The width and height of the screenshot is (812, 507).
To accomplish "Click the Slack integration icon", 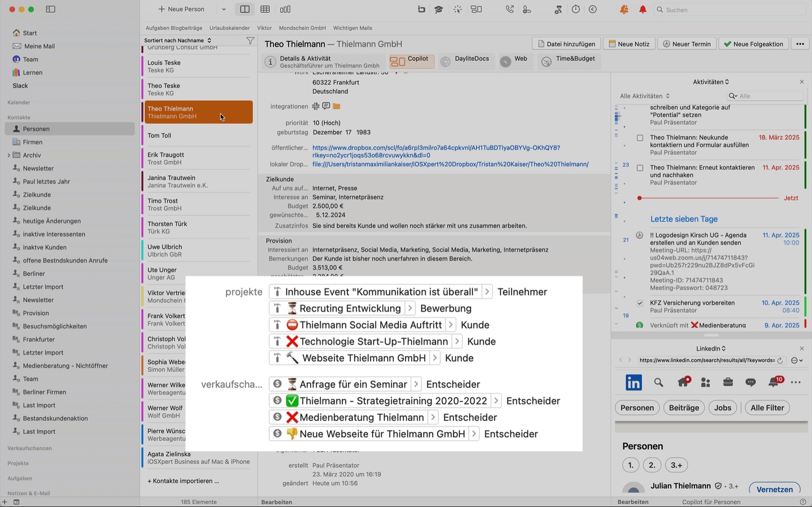I will pos(316,106).
